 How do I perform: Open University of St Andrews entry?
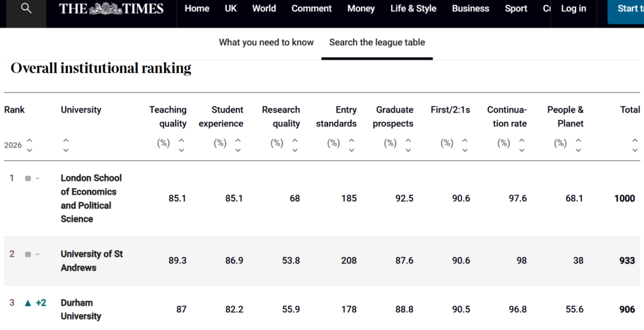pos(91,260)
